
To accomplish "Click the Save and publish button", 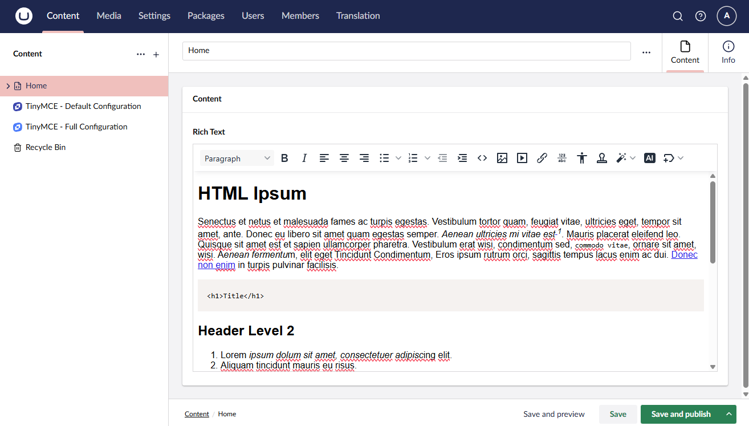I will click(681, 414).
